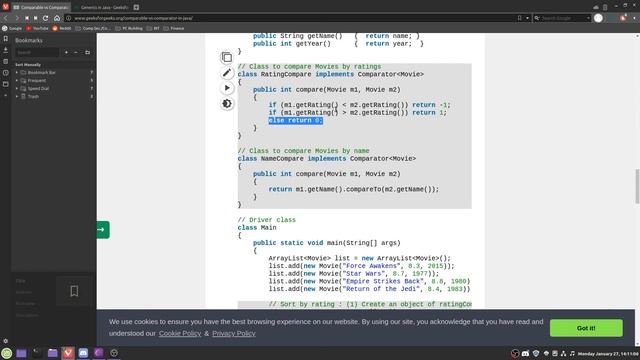Viewport: 640px width, 360px height.
Task: Add a web panel with plus
Action: [5, 95]
